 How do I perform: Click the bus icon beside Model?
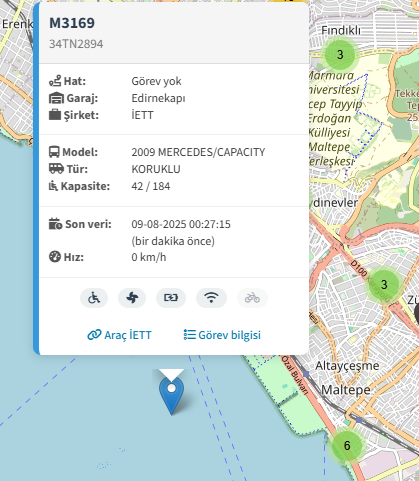54,152
